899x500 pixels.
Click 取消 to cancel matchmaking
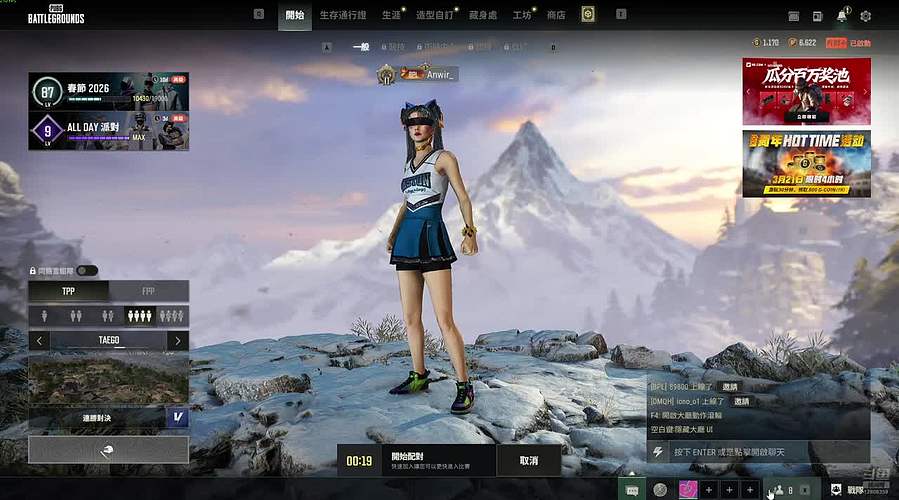pyautogui.click(x=529, y=460)
